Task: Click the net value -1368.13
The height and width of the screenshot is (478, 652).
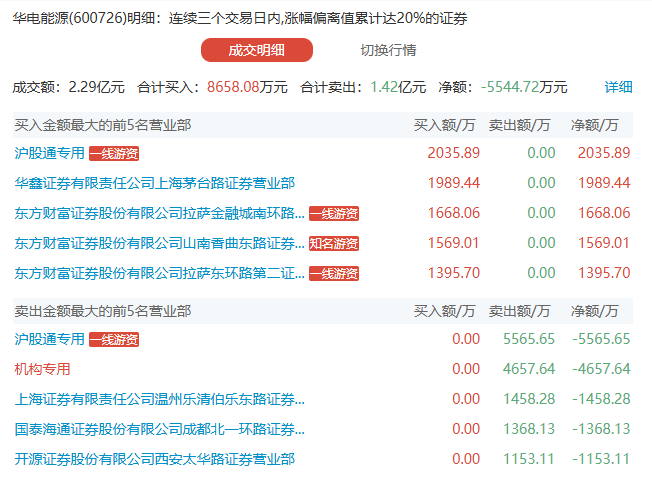Action: pos(601,429)
